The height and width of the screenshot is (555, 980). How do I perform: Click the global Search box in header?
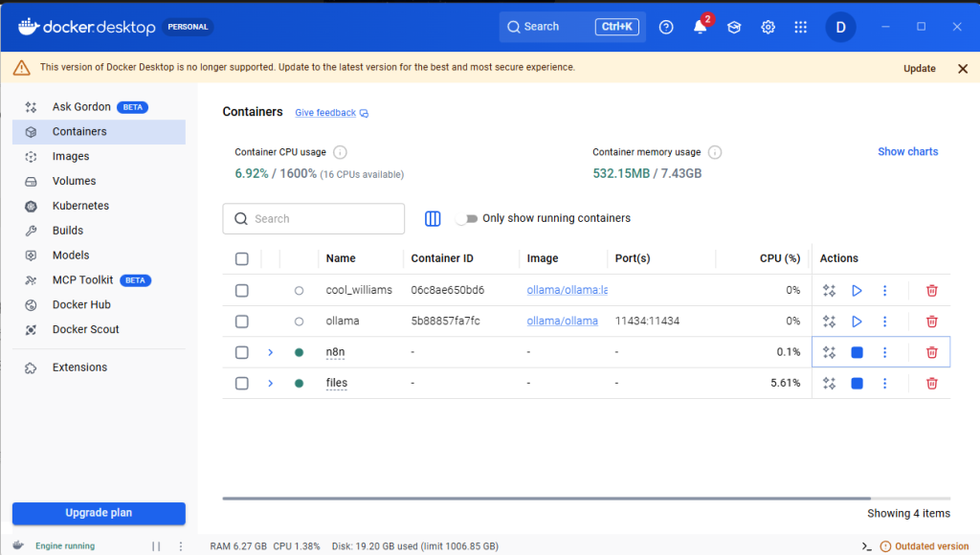tap(572, 27)
